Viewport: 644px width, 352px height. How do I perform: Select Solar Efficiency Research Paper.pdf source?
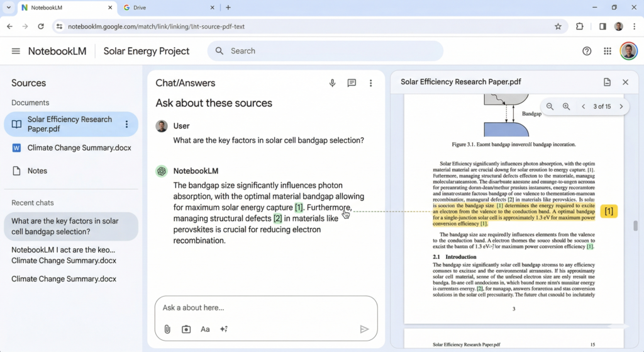(71, 124)
